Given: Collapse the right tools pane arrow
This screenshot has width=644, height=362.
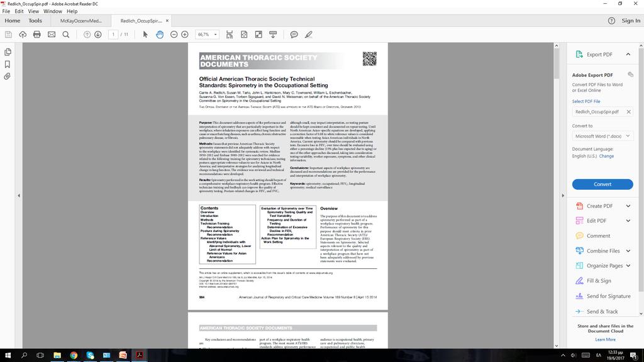Looking at the screenshot, I should [563, 196].
